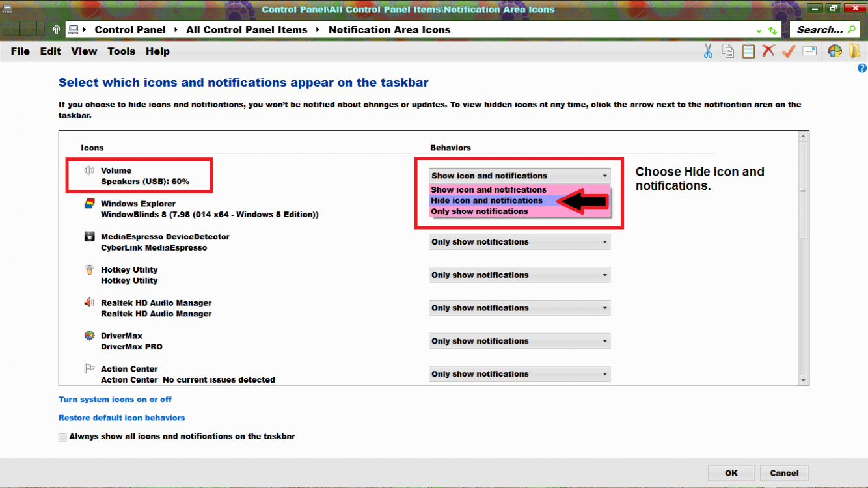Screen dimensions: 868x488
Task: Choose Hide icon and notifications option
Action: 519,200
